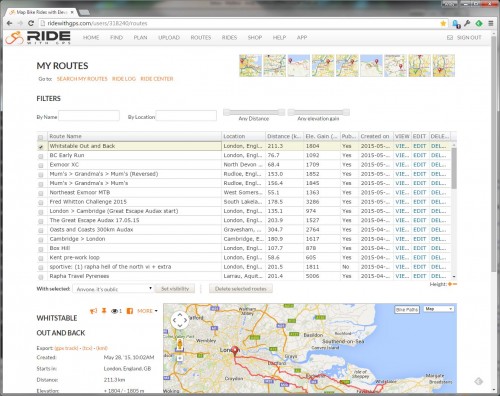
Task: Open a new browser tab
Action: tap(84, 12)
